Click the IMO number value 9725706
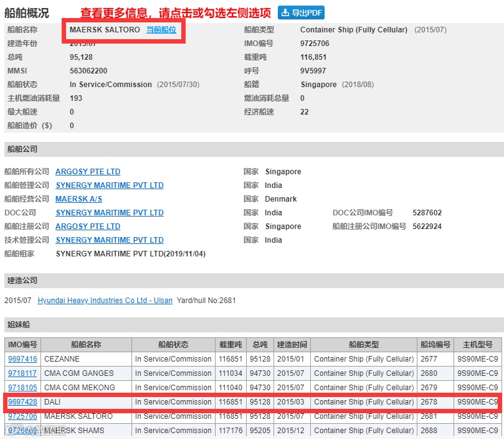Image resolution: width=504 pixels, height=440 pixels. click(315, 44)
